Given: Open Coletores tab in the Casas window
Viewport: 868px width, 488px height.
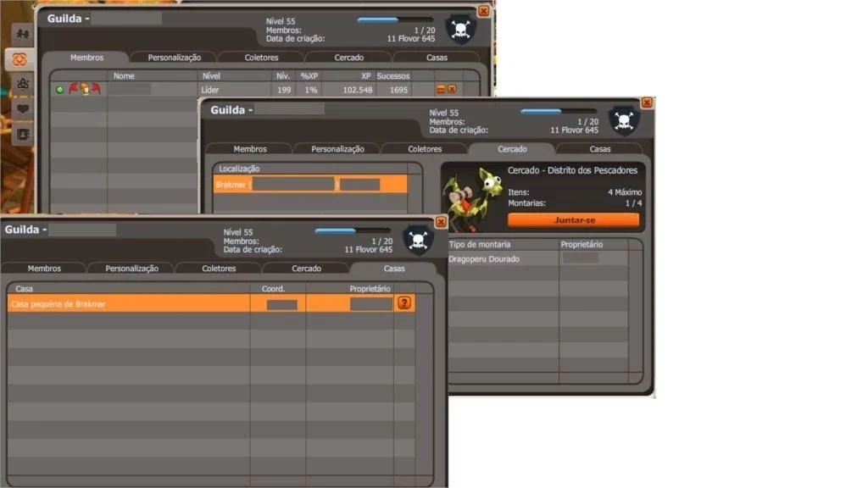Looking at the screenshot, I should point(219,269).
